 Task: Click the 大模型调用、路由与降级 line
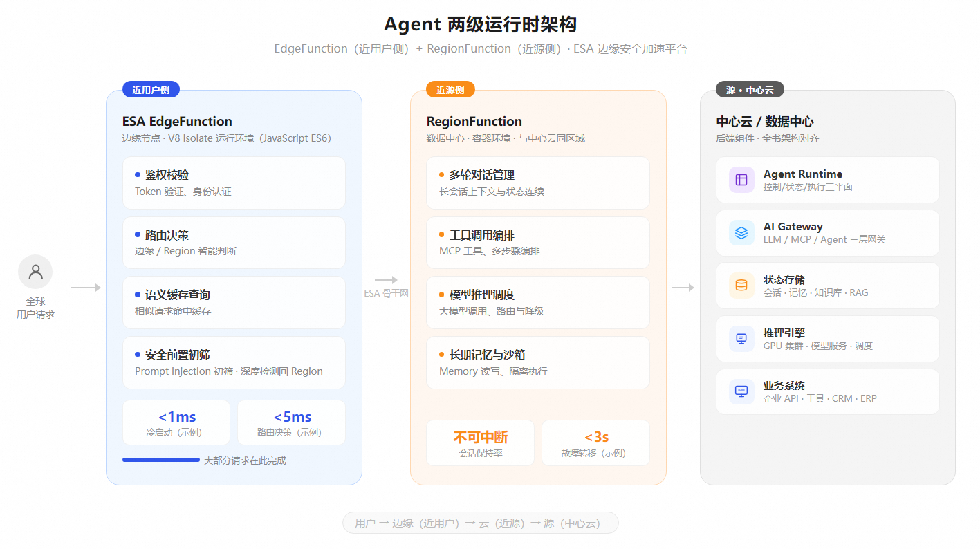[x=492, y=311]
